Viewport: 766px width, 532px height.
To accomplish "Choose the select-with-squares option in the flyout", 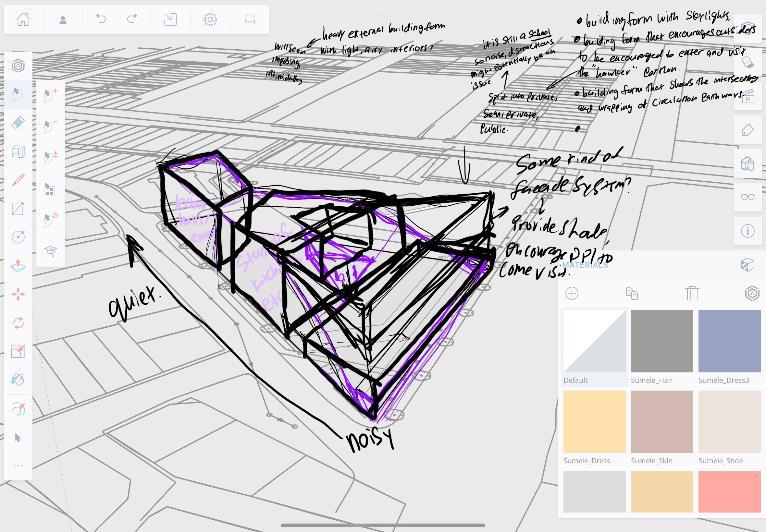I will [50, 189].
